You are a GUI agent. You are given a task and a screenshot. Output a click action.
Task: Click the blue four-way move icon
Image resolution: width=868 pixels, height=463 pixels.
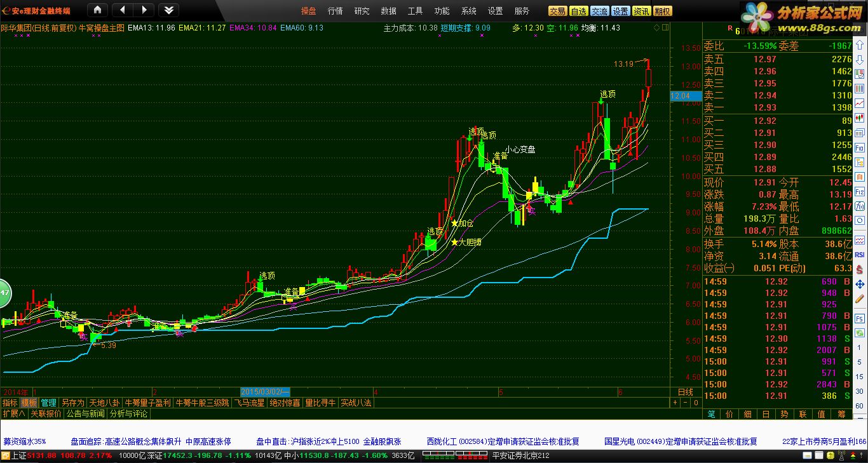click(860, 284)
